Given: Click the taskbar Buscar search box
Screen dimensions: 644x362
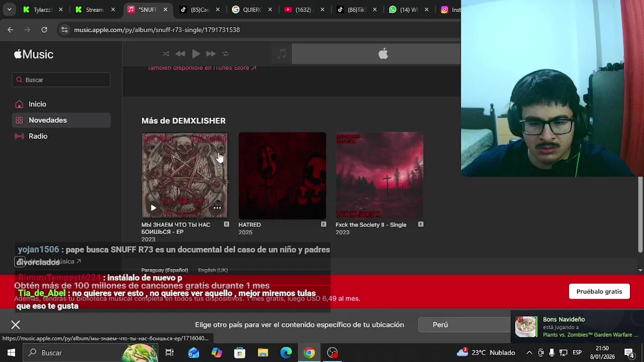Looking at the screenshot, I should (91, 352).
